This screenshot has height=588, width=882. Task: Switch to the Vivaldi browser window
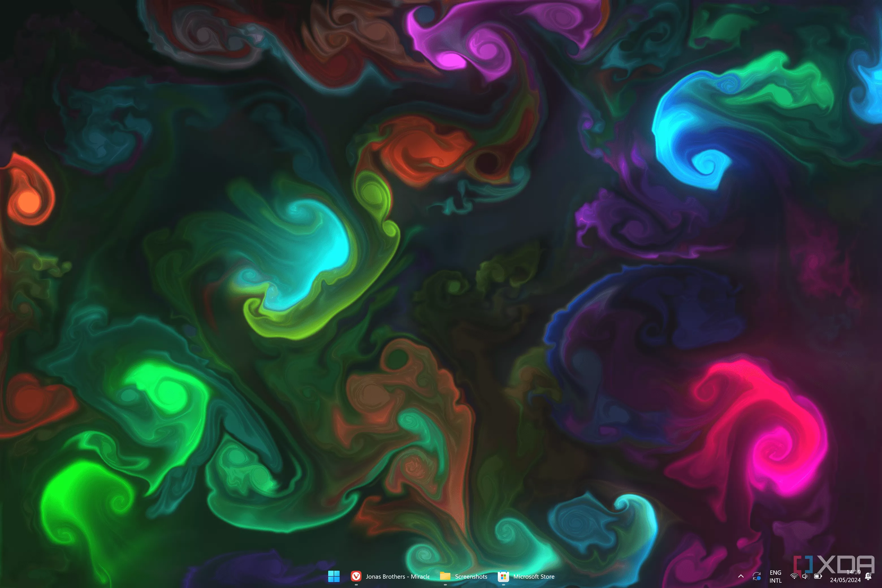pyautogui.click(x=356, y=576)
